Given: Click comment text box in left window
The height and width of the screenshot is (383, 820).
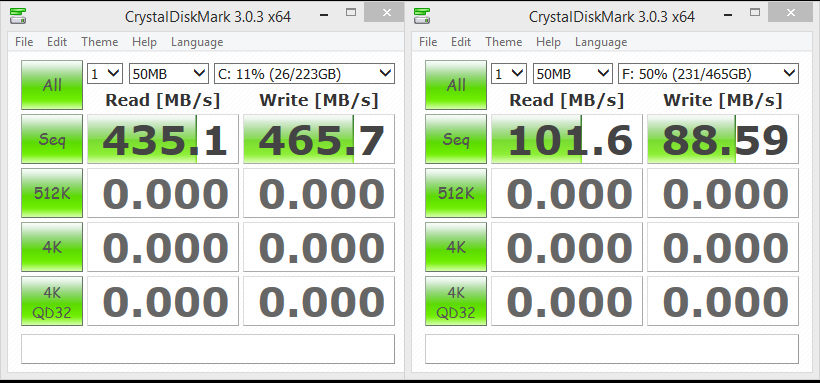Looking at the screenshot, I should [208, 349].
